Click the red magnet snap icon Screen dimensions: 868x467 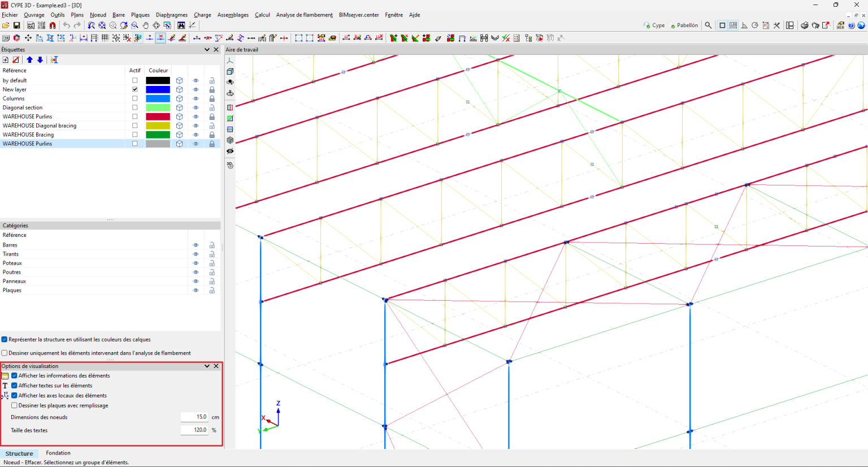[53, 25]
